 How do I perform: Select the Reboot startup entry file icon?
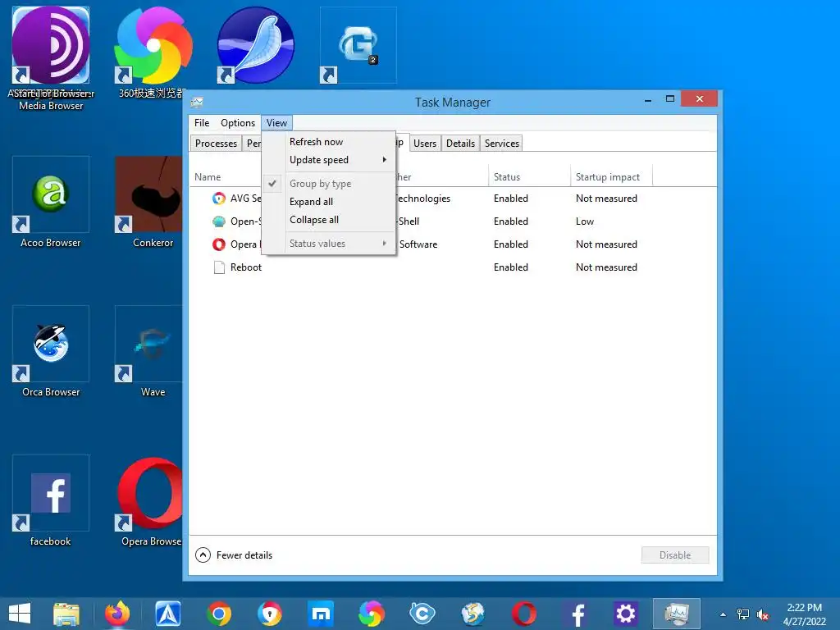click(218, 267)
